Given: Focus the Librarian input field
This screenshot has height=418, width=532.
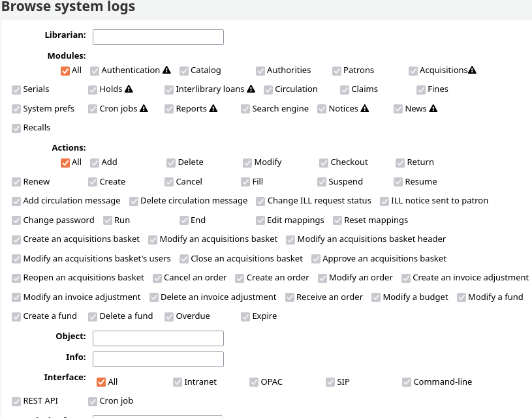Looking at the screenshot, I should pos(158,37).
